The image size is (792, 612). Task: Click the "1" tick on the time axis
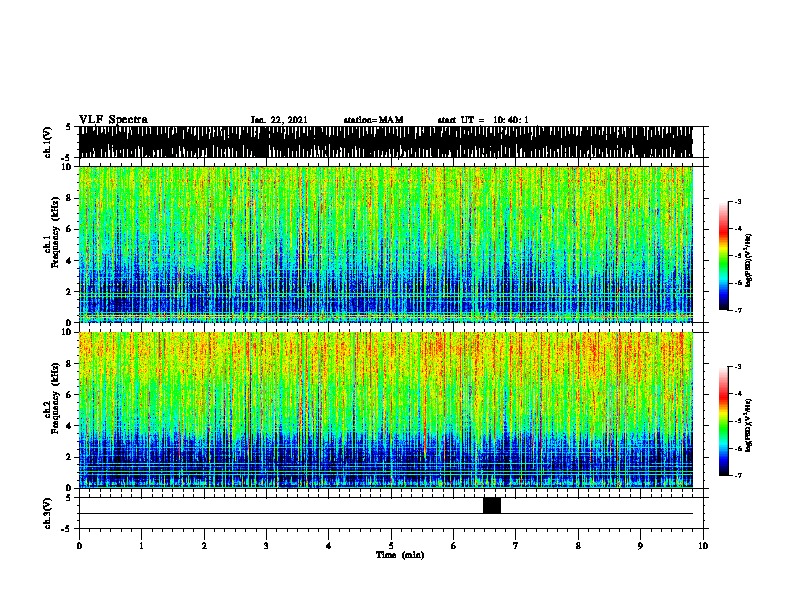141,546
